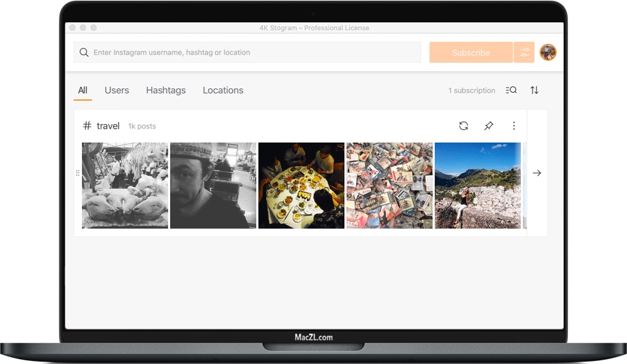This screenshot has height=364, width=627.
Task: Open the user profile avatar
Action: pyautogui.click(x=548, y=52)
